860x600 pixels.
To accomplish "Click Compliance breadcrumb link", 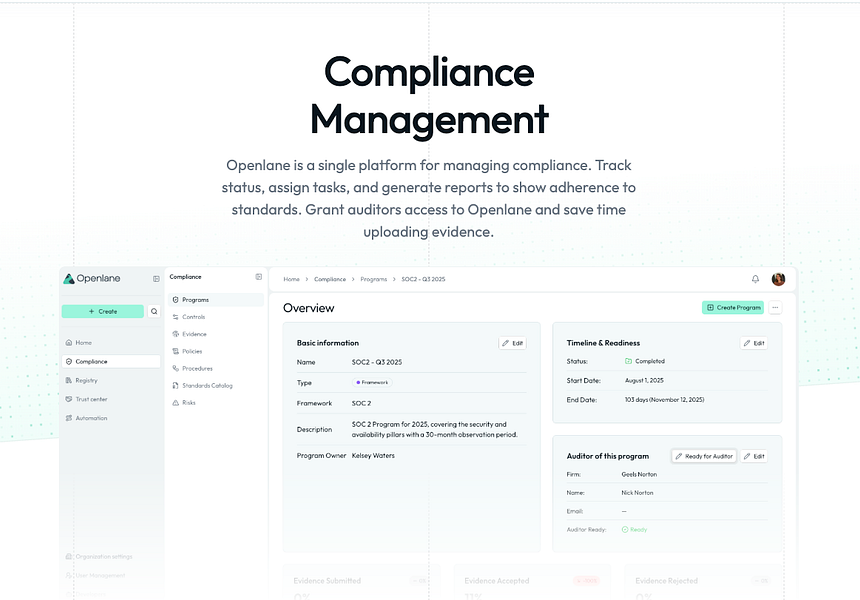I will coord(330,279).
